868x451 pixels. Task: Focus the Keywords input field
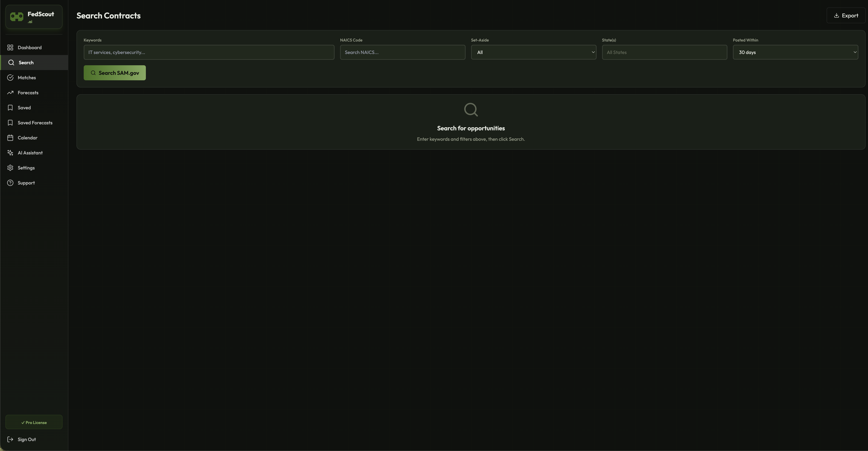click(x=209, y=52)
